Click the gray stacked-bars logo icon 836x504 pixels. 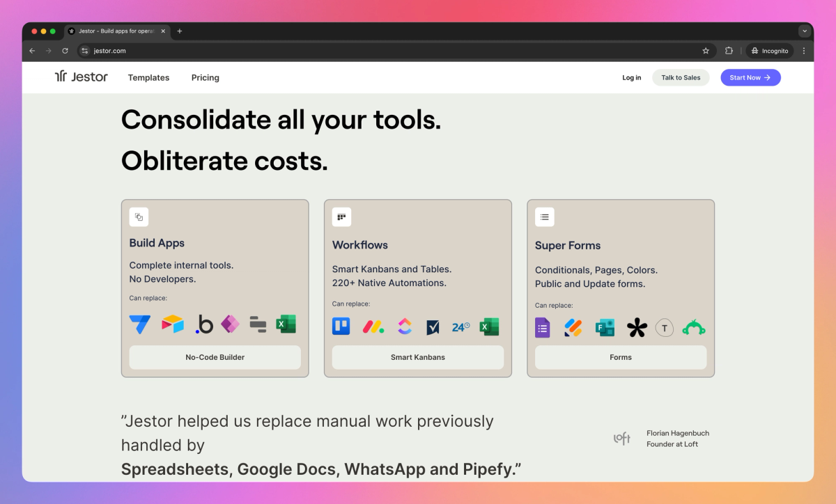258,324
